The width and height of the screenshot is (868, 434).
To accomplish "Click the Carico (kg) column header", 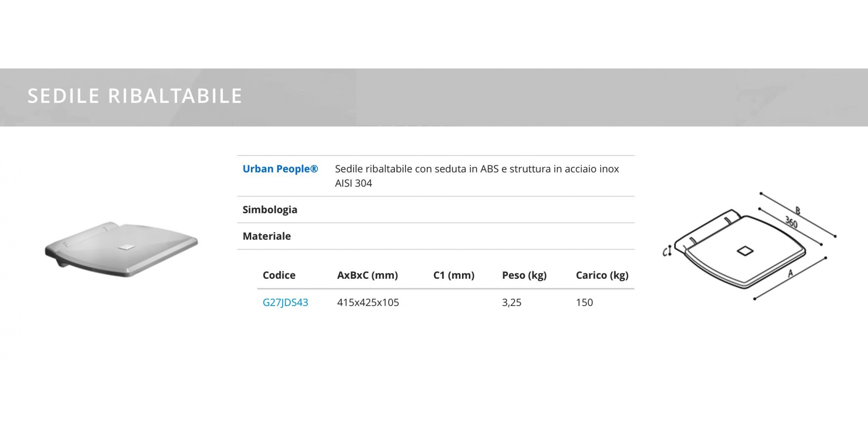I will (x=602, y=275).
